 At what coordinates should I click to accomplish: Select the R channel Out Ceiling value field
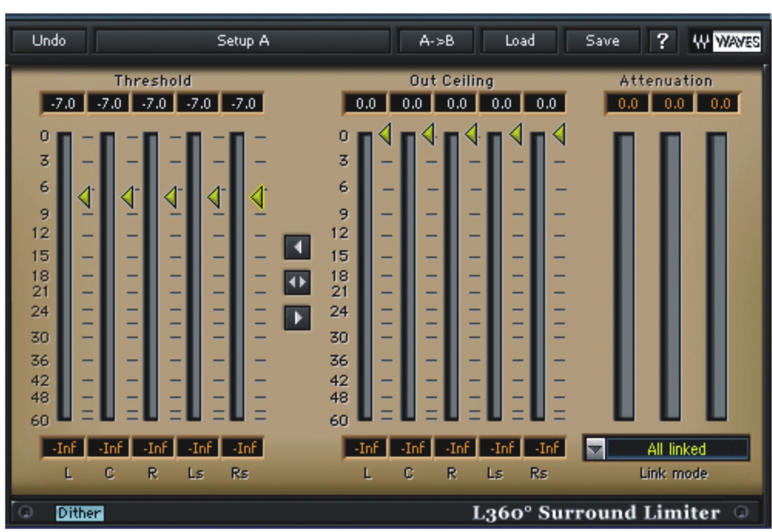456,104
